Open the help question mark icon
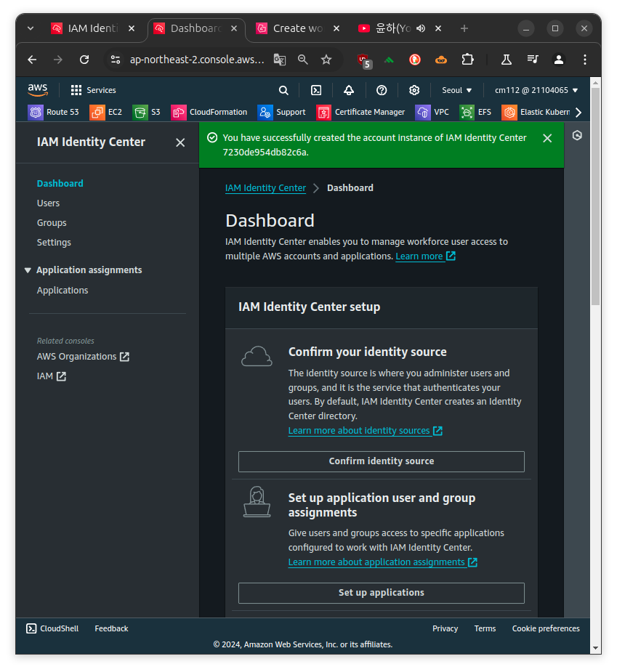Screen dimensions: 617x672 point(382,90)
